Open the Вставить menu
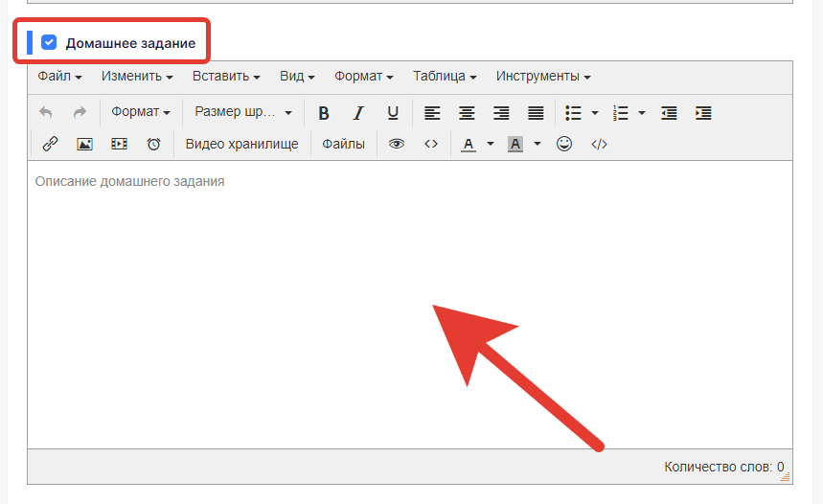 [x=226, y=77]
